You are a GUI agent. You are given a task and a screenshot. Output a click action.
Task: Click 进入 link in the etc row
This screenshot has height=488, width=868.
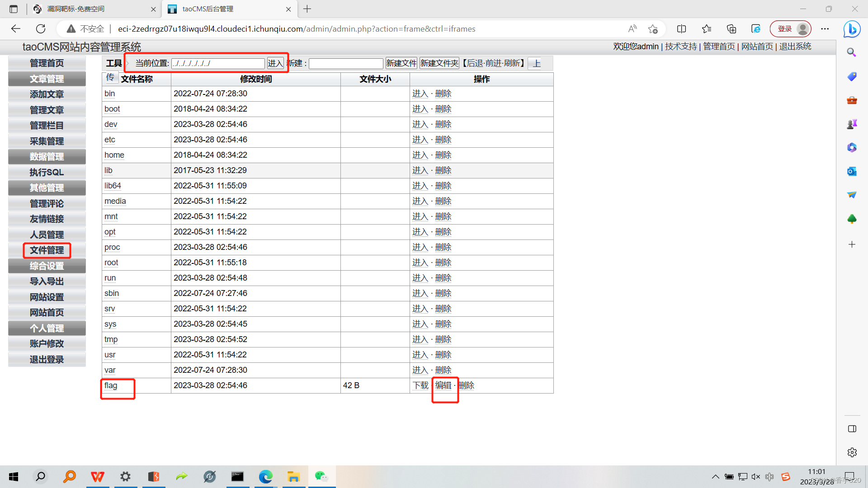420,140
